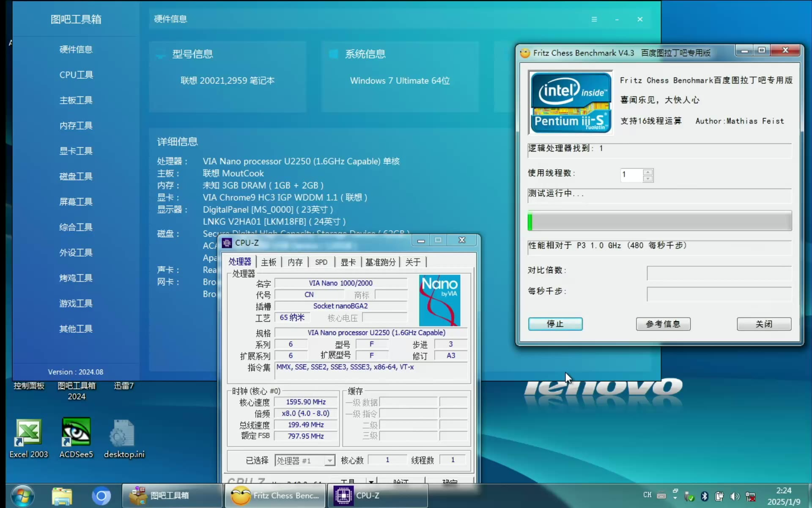Click the CH input language indicator

(647, 494)
